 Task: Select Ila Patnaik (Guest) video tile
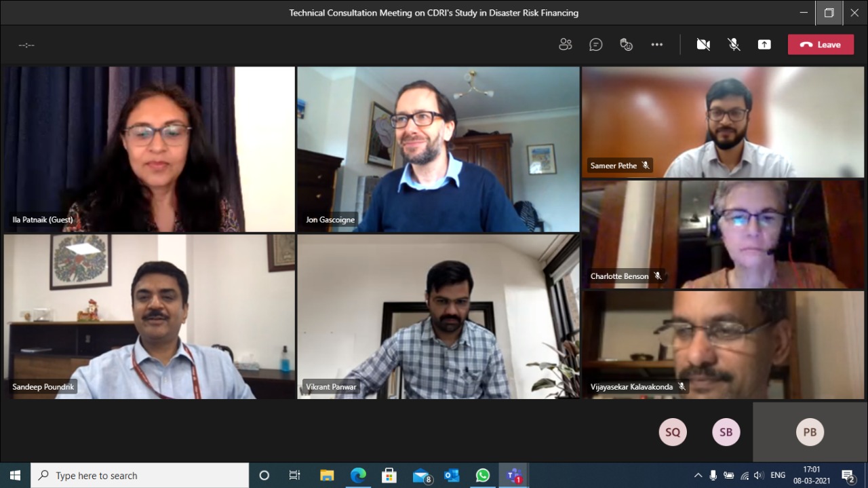pyautogui.click(x=148, y=149)
